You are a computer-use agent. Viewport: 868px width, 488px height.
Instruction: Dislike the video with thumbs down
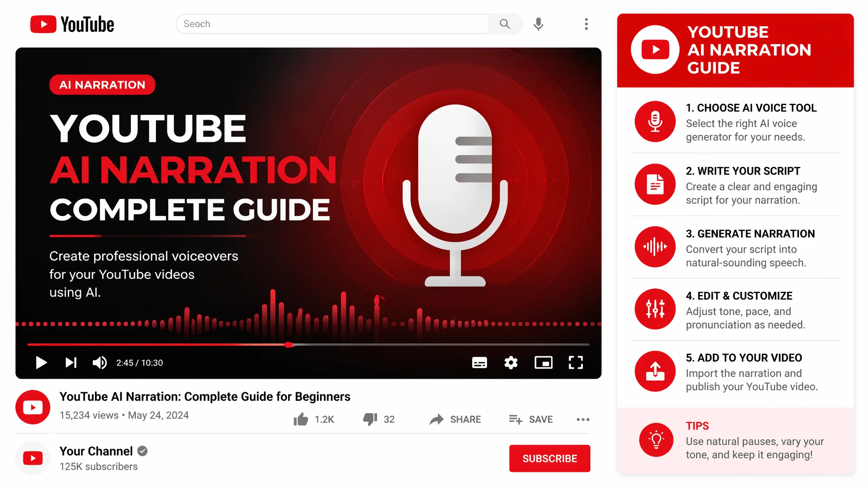click(370, 419)
